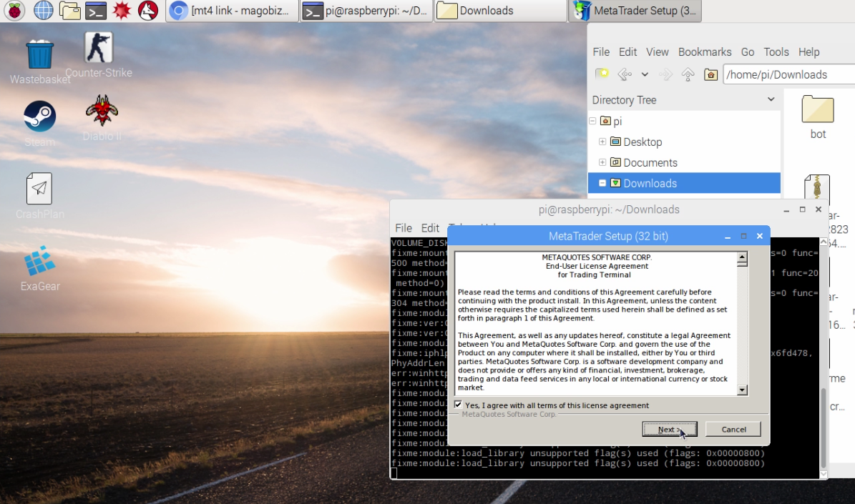Select the Diablo II desktop icon
The width and height of the screenshot is (855, 504).
pyautogui.click(x=102, y=118)
